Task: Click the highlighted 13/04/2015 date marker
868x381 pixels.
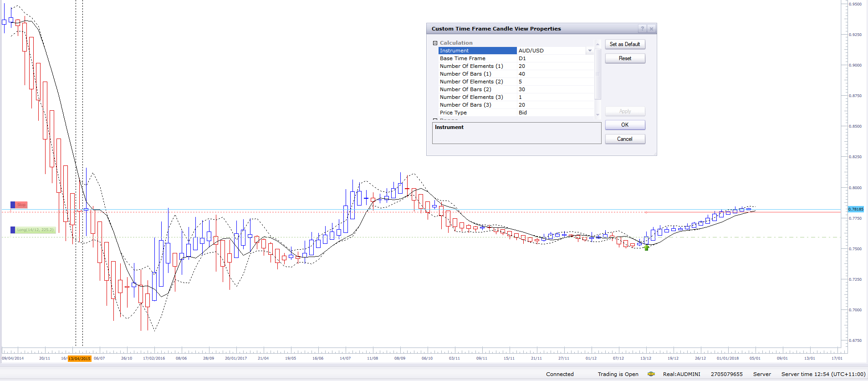Action: pyautogui.click(x=80, y=359)
